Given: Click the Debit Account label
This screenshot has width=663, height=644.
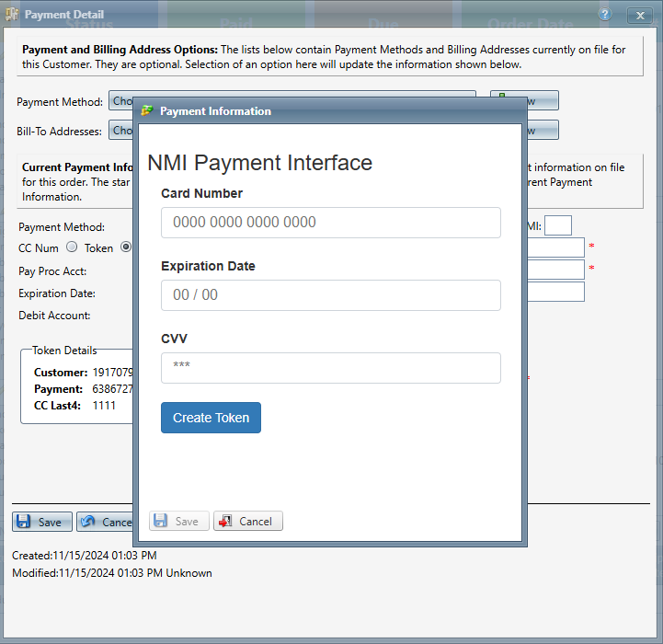Looking at the screenshot, I should [54, 316].
